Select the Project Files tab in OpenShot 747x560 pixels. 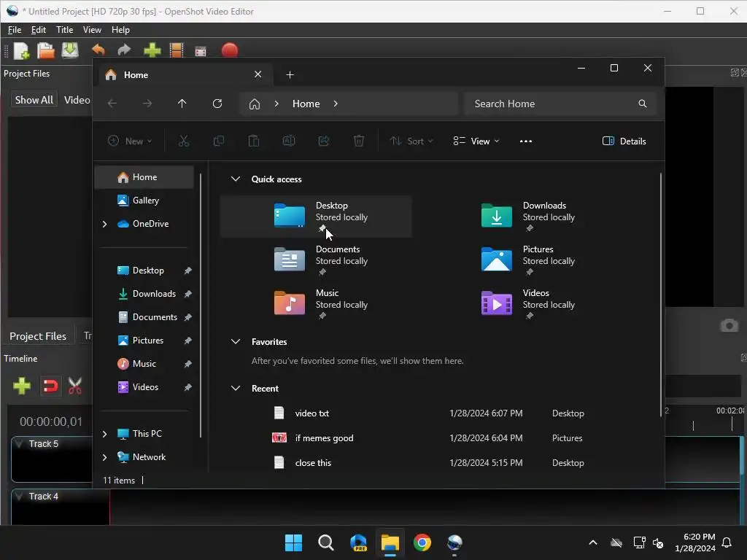coord(38,336)
